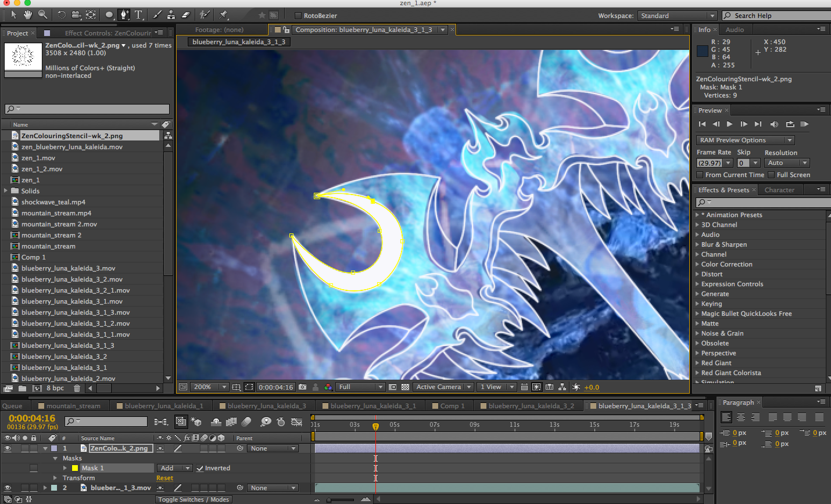This screenshot has height=504, width=831.
Task: Switch to the Character tab
Action: [779, 190]
